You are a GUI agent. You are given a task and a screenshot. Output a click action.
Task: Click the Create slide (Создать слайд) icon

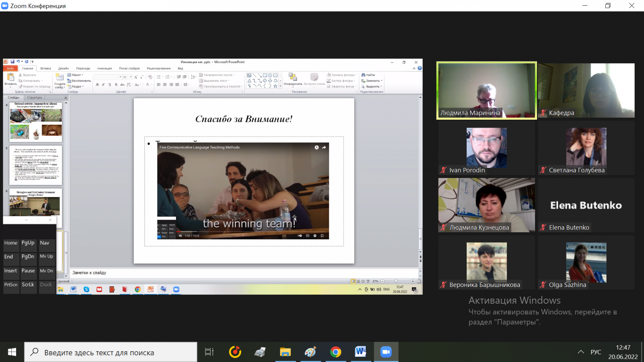[60, 77]
